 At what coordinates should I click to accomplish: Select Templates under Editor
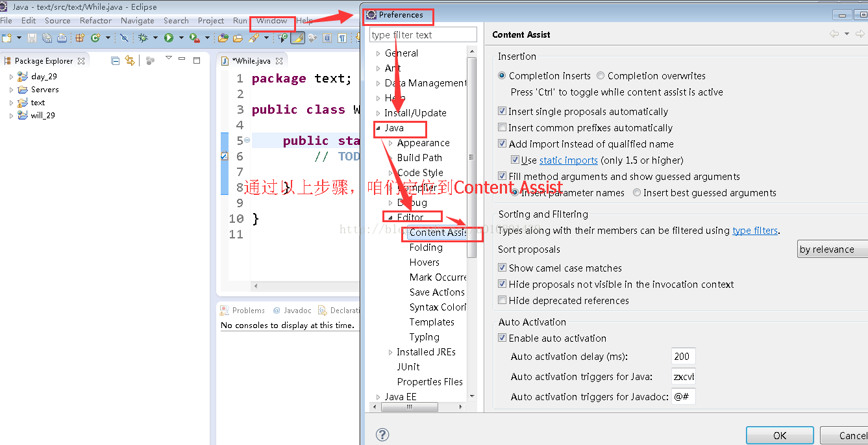tap(432, 322)
